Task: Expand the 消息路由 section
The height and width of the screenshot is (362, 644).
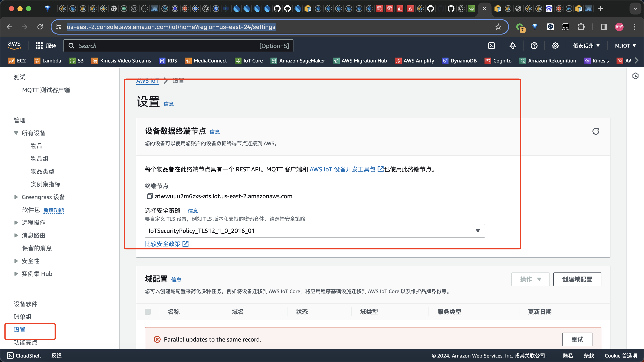Action: [x=16, y=235]
